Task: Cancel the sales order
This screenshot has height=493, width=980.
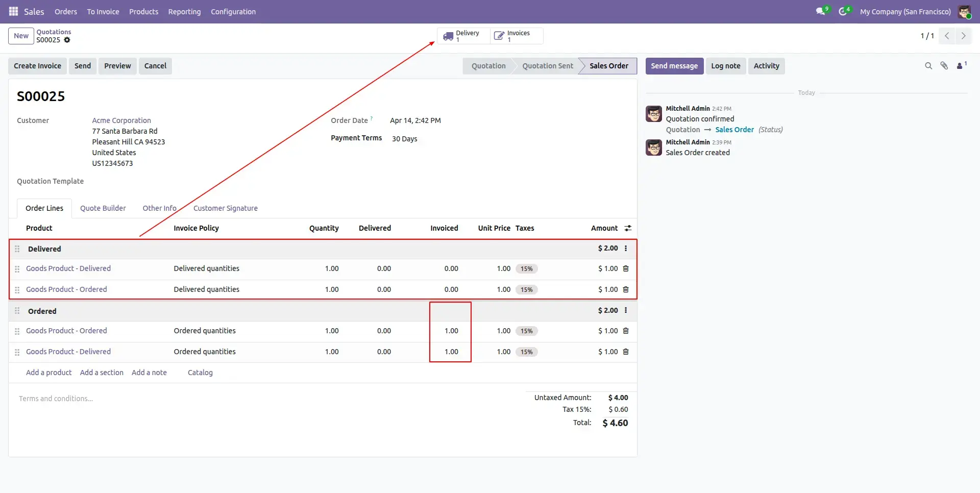Action: pos(155,66)
